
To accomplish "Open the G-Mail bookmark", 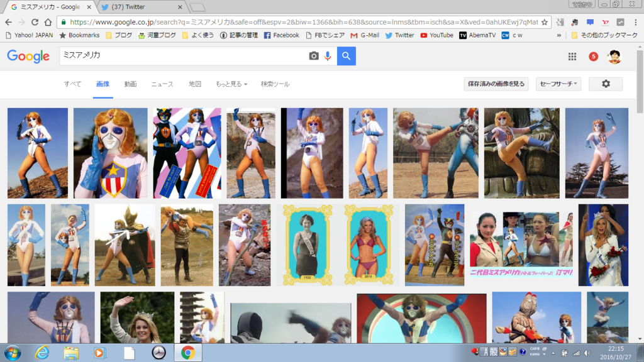I will coord(365,35).
